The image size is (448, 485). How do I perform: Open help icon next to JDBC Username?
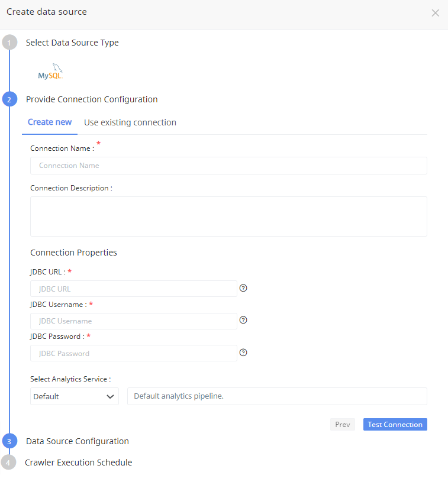click(x=243, y=320)
